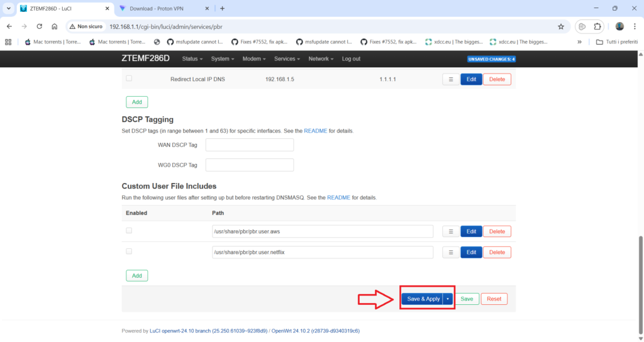
Task: Open README link under DSCP Tagging
Action: [315, 131]
